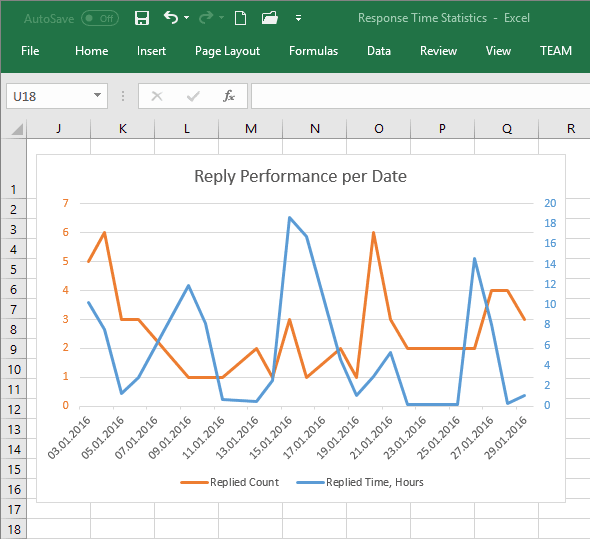Click the formula bar Enter checkmark icon

pos(193,96)
